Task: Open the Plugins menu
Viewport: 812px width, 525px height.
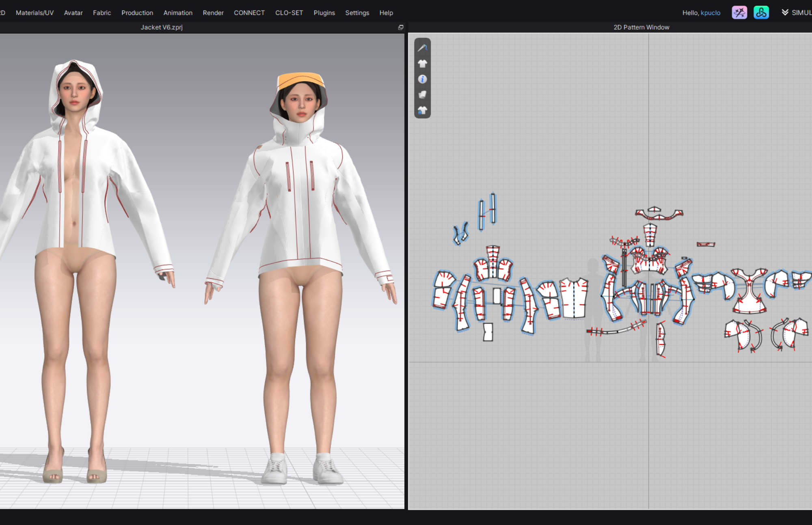Action: pos(324,13)
